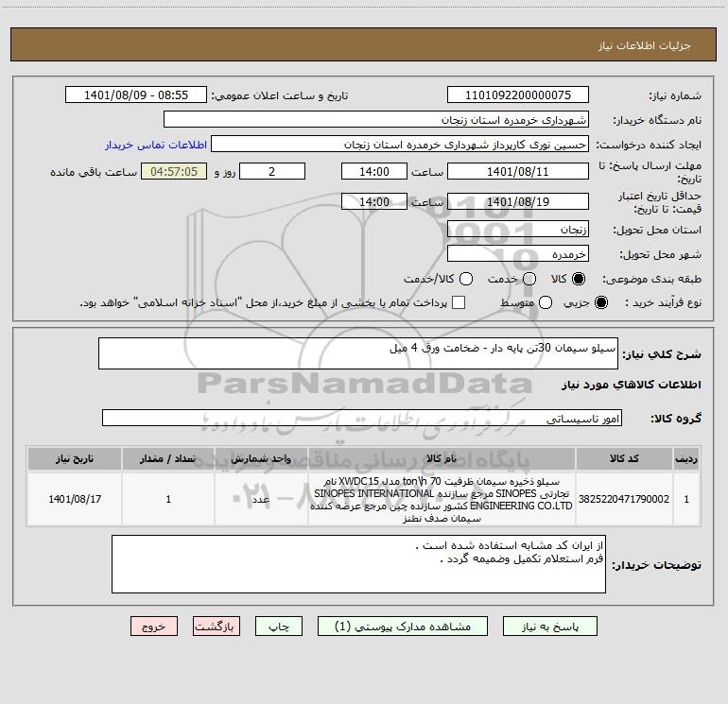Toggle the اسناد خزانه اسلامی payment checkbox
The height and width of the screenshot is (704, 728).
459,302
